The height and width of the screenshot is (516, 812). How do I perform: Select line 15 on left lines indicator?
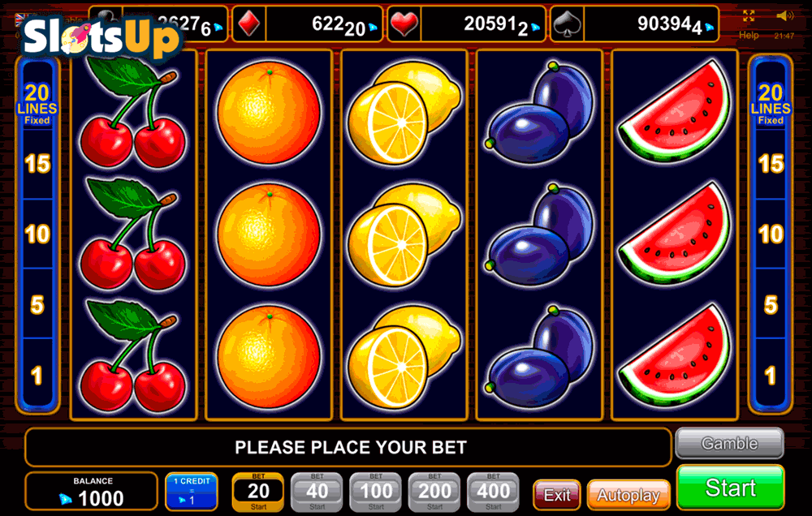[37, 164]
